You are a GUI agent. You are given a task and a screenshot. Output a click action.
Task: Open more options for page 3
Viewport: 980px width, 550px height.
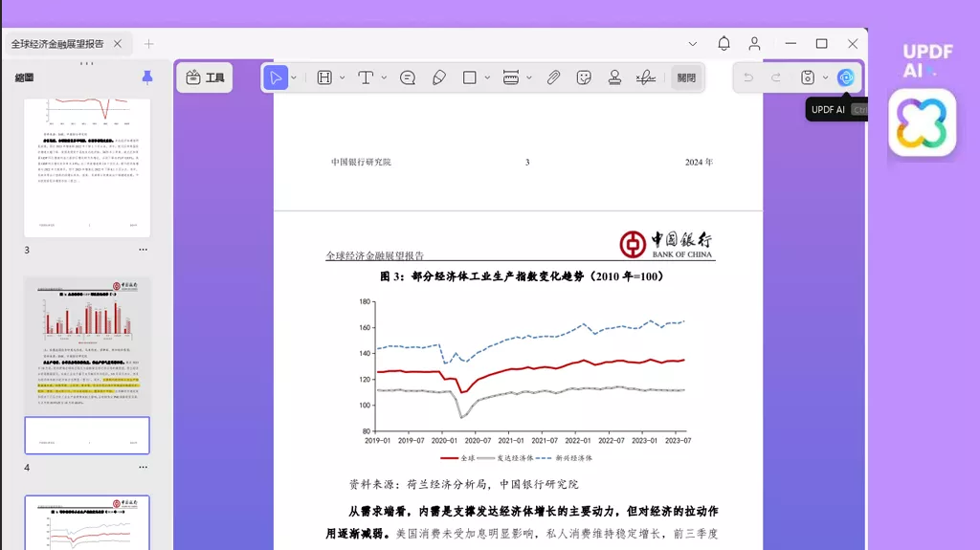point(144,250)
